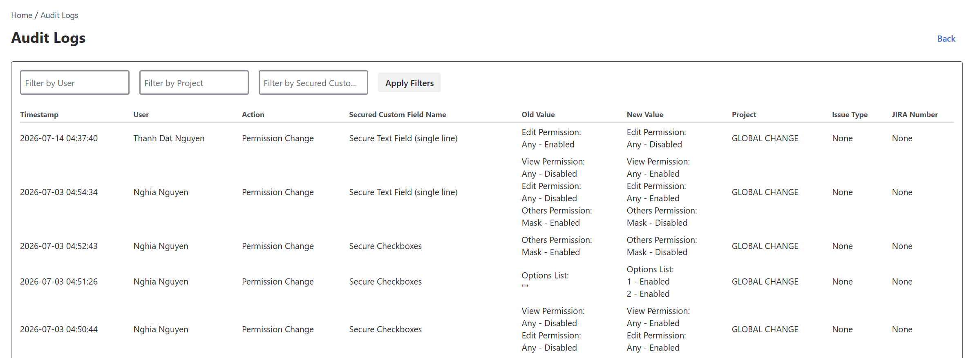Click the Apply Filters button
980x358 pixels.
point(409,83)
